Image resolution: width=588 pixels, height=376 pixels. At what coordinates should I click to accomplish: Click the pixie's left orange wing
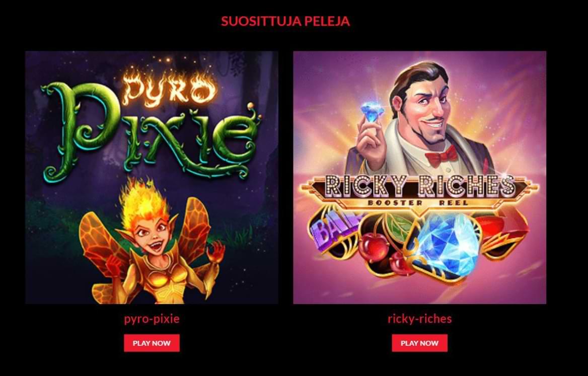[x=101, y=240]
